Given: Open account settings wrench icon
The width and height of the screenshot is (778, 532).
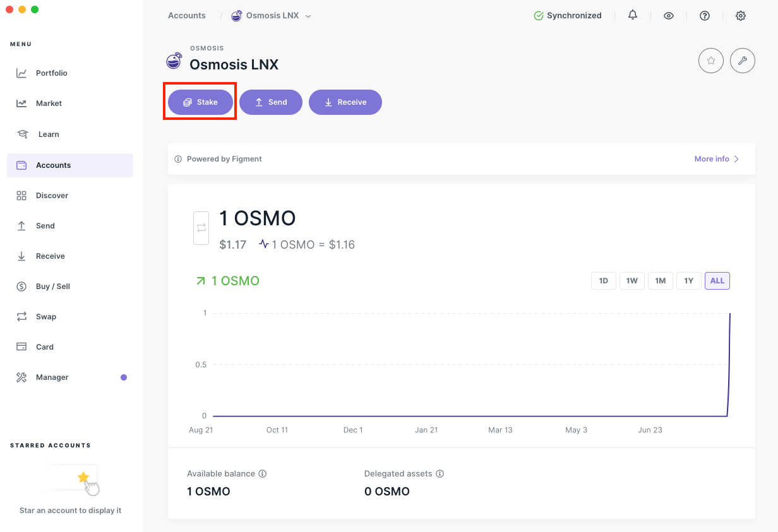Looking at the screenshot, I should (x=743, y=61).
